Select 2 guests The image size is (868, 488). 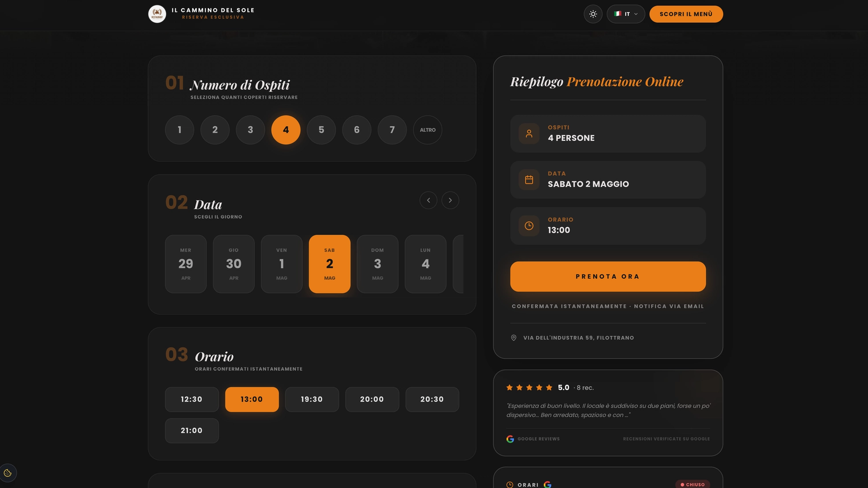click(215, 130)
